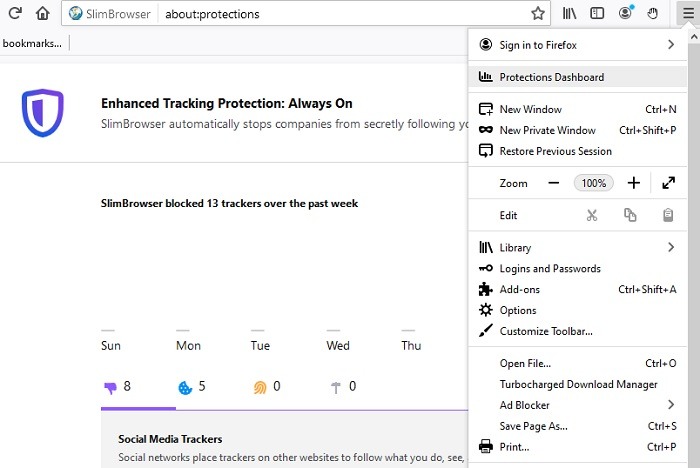Reset zoom level at 100%

tap(593, 183)
